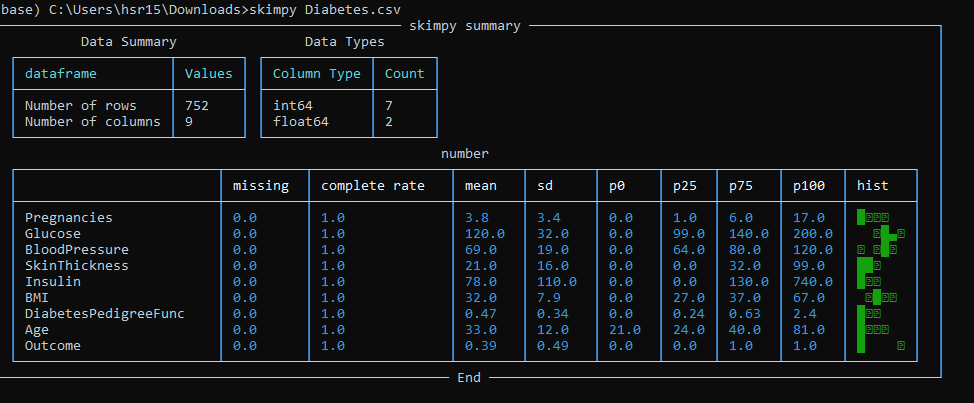The width and height of the screenshot is (974, 403).
Task: Select the 'skimpy summary' title text
Action: pos(465,26)
